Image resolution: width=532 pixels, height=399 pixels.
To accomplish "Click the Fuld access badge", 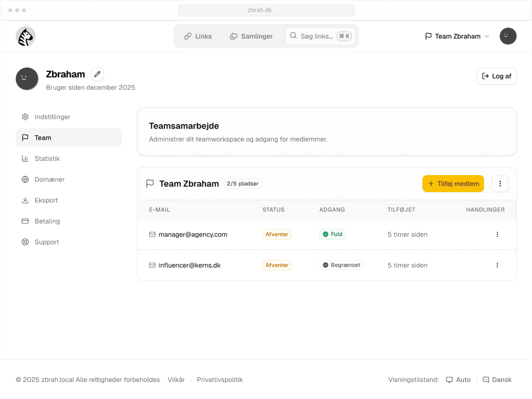I will point(332,235).
